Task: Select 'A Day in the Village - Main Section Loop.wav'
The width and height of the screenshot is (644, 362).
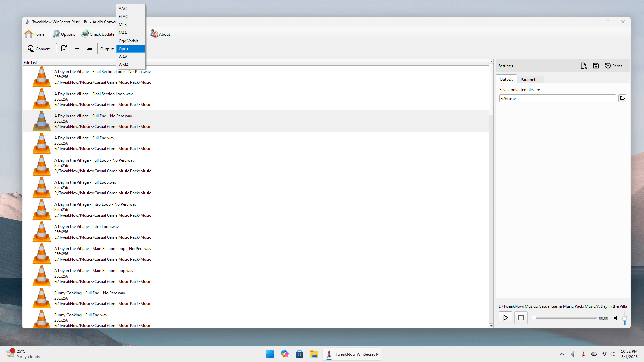Action: point(256,276)
